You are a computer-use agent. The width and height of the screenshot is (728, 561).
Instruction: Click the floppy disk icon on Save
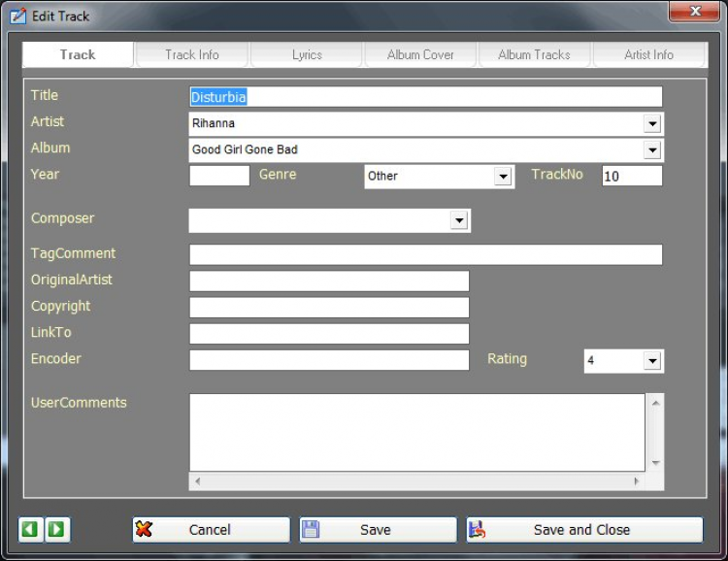click(311, 529)
